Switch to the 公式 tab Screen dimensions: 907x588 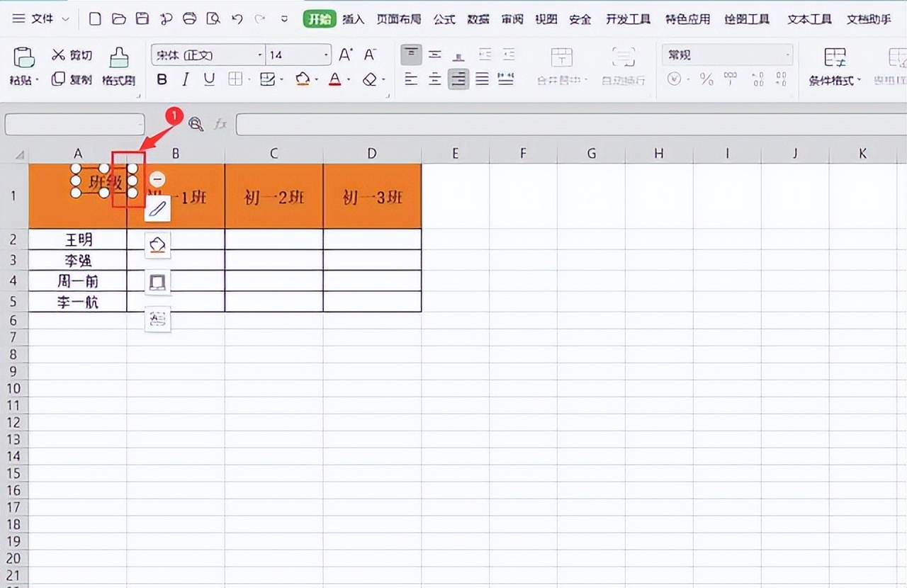(x=444, y=19)
